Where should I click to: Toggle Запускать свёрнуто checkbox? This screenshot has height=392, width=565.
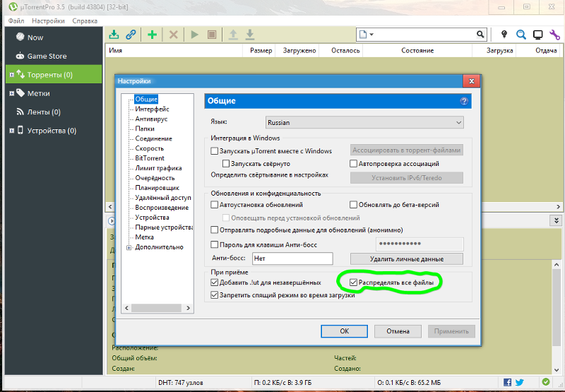click(x=226, y=164)
